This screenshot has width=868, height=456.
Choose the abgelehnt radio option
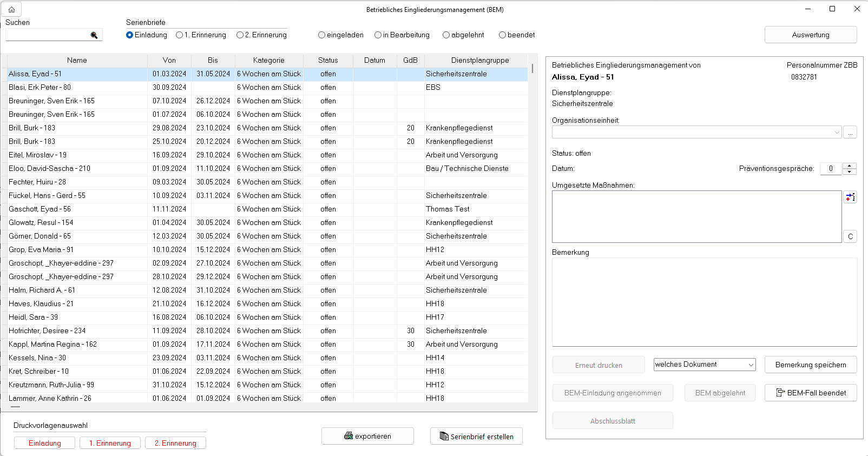click(x=446, y=35)
